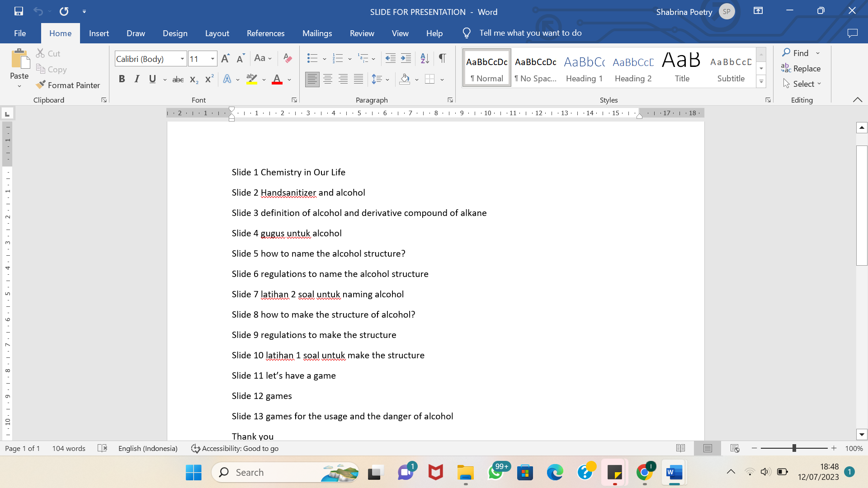Toggle Bold formatting
868x488 pixels.
pyautogui.click(x=122, y=79)
